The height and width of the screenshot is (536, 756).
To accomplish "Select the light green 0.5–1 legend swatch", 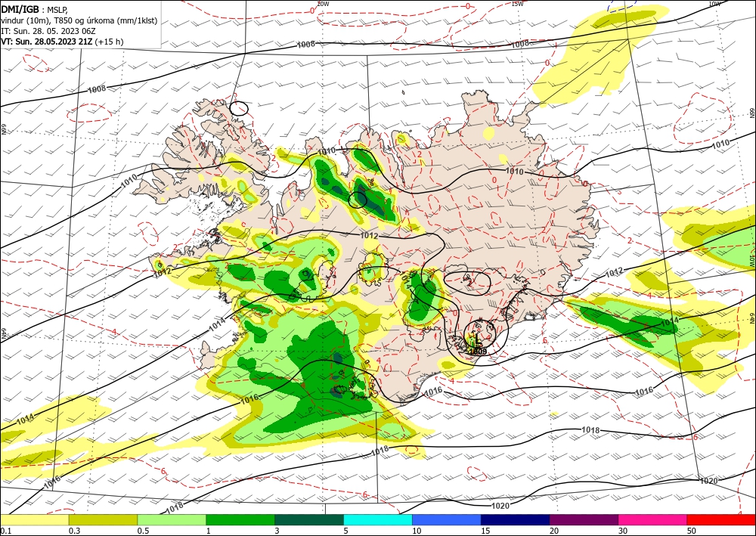I will 172,520.
